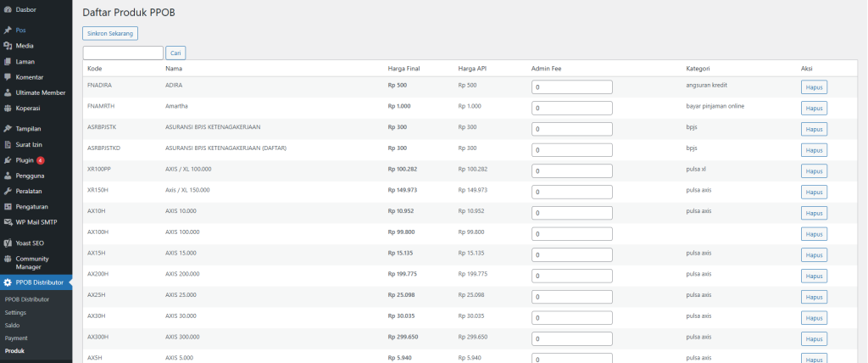Click the Plugin plug icon
Image resolution: width=868 pixels, height=363 pixels.
click(x=8, y=159)
